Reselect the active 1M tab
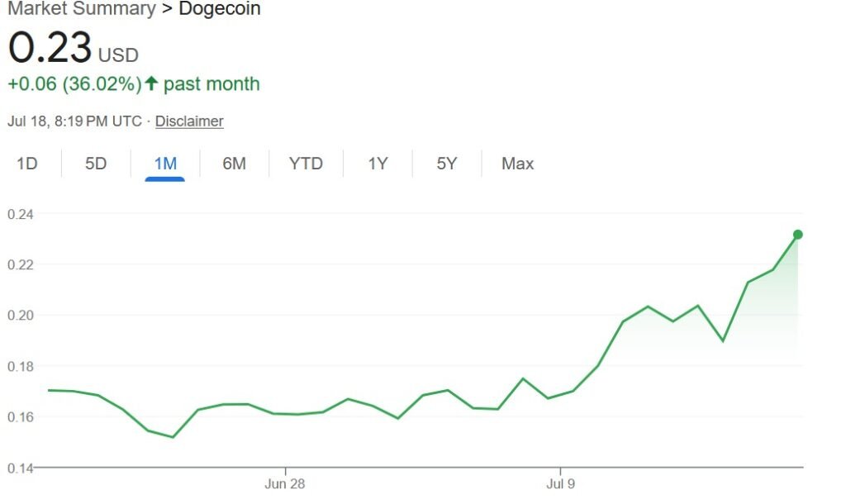The image size is (846, 504). coord(164,164)
